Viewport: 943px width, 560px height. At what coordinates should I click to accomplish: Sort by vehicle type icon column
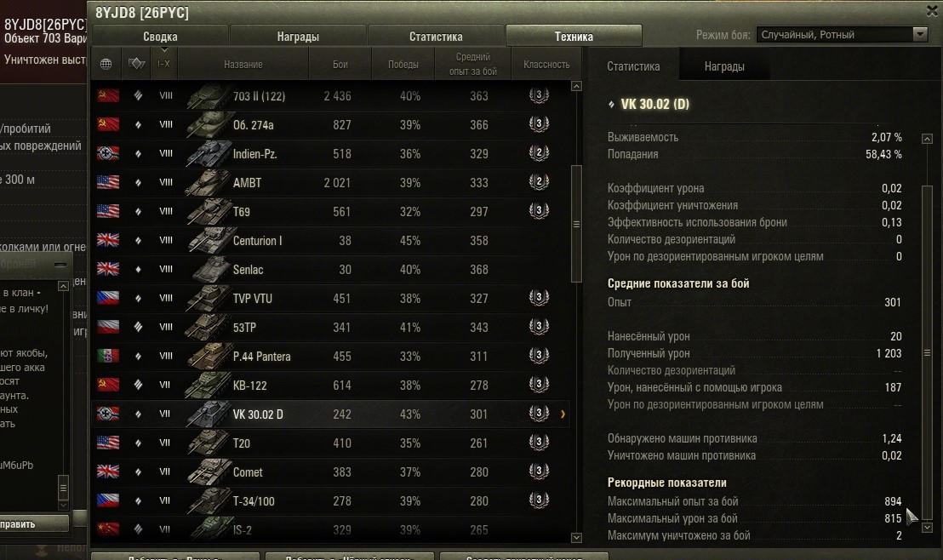tap(136, 64)
